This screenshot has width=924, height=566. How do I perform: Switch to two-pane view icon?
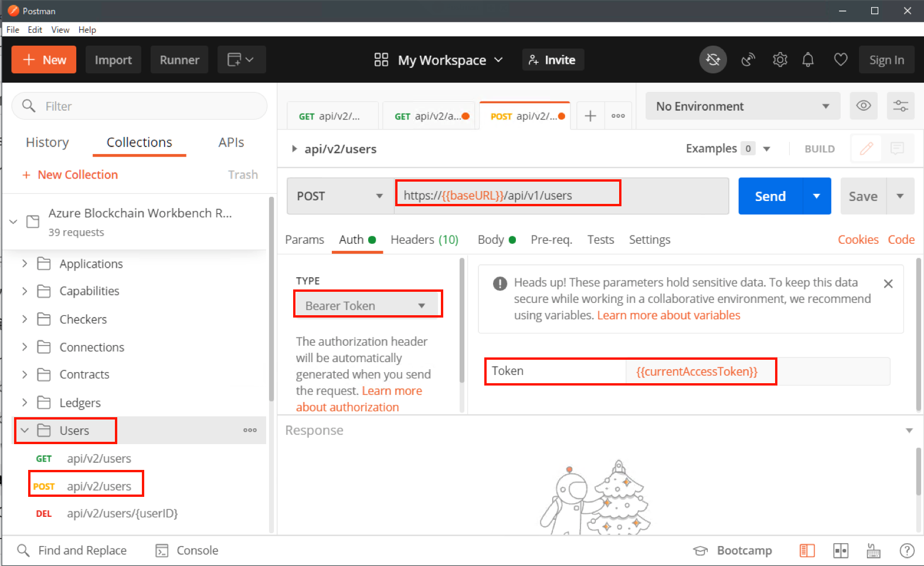coord(841,551)
